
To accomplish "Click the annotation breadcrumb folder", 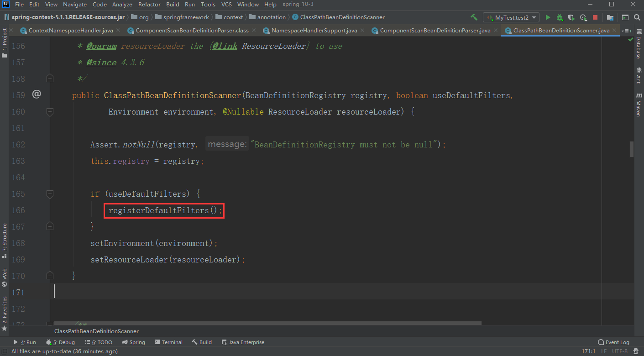I will click(x=267, y=17).
